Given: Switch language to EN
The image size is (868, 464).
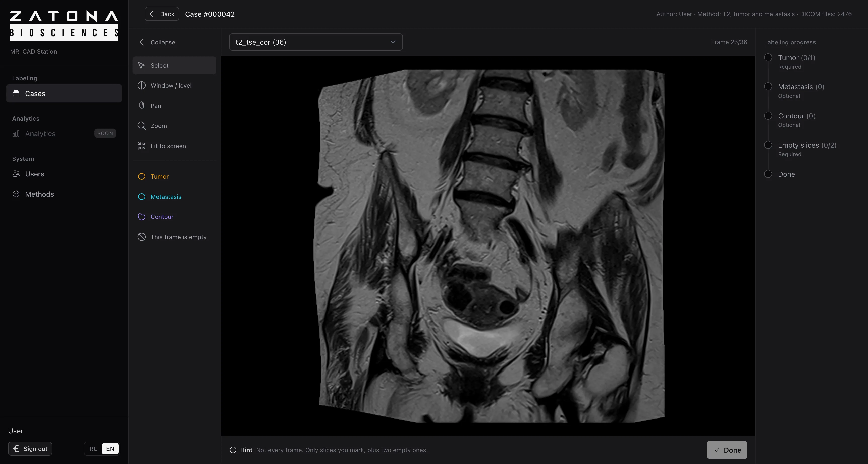Looking at the screenshot, I should [110, 449].
